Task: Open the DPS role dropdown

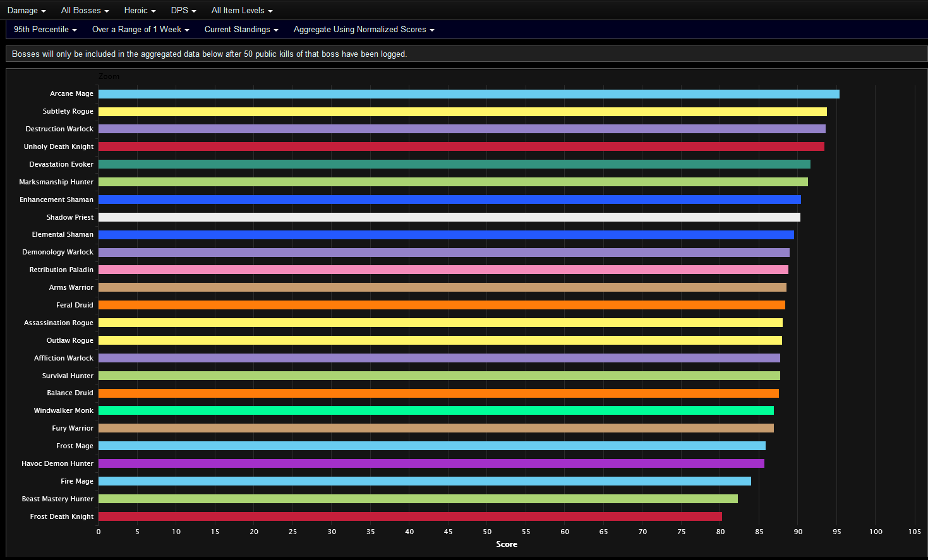Action: click(x=183, y=11)
